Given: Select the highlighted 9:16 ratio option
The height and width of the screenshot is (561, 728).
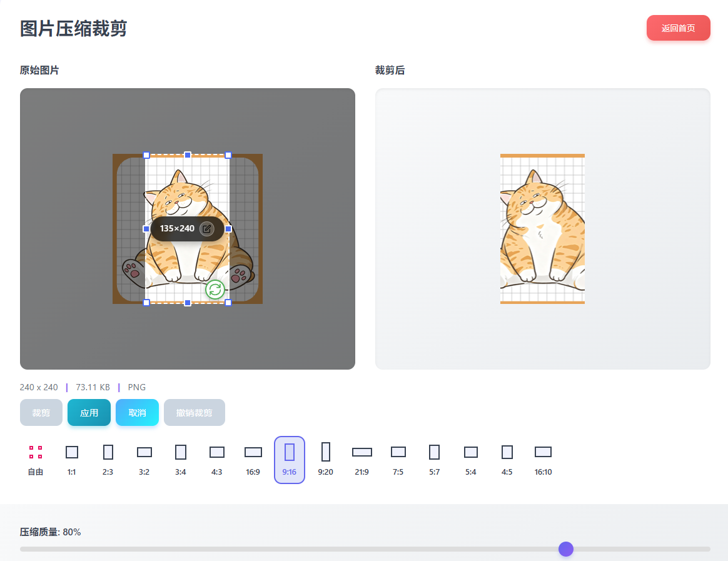Looking at the screenshot, I should (290, 459).
